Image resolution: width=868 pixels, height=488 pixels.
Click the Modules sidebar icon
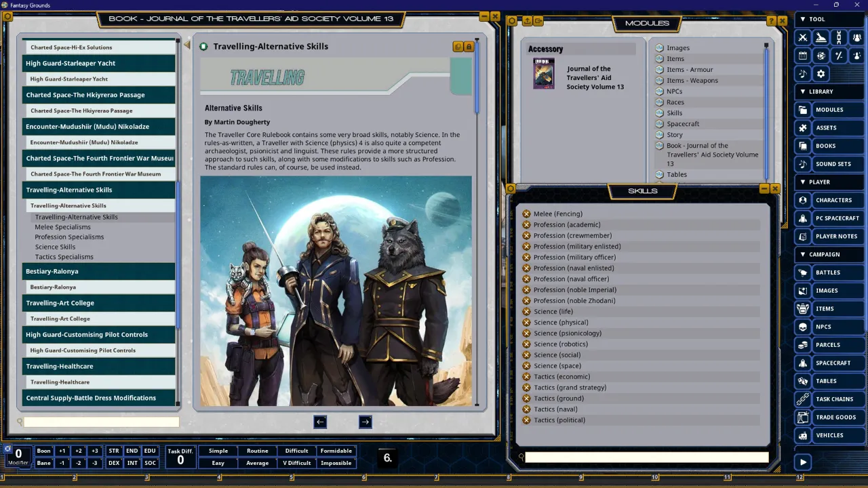click(803, 110)
